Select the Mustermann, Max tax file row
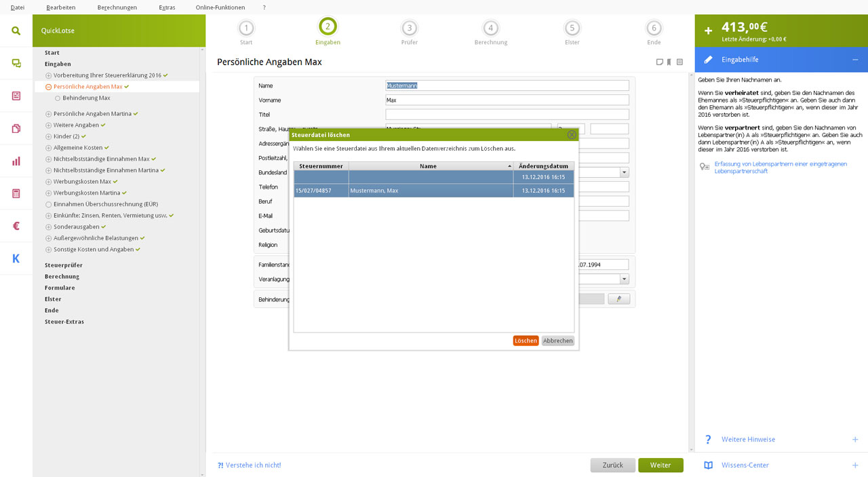 click(x=433, y=191)
